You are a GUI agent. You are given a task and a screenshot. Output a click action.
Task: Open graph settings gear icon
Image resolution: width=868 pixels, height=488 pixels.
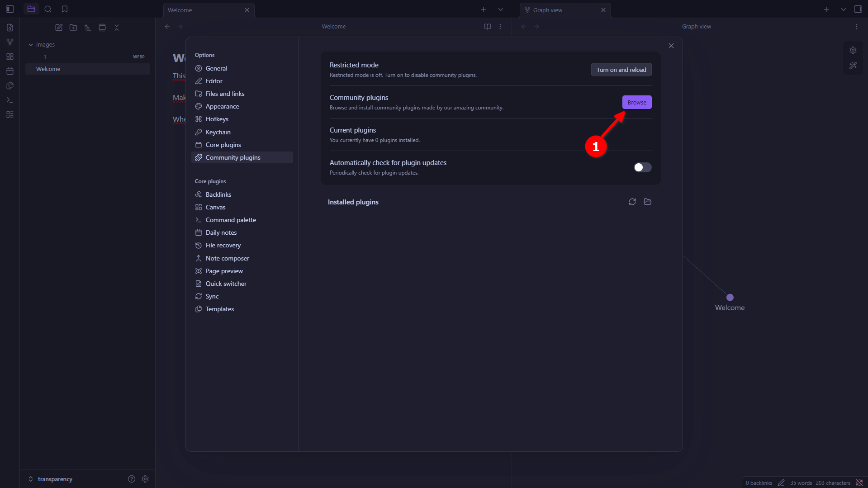pos(853,50)
